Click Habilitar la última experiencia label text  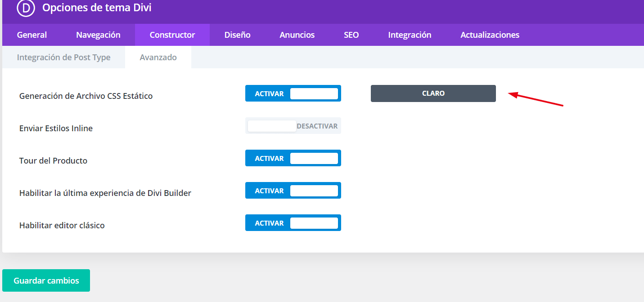105,193
